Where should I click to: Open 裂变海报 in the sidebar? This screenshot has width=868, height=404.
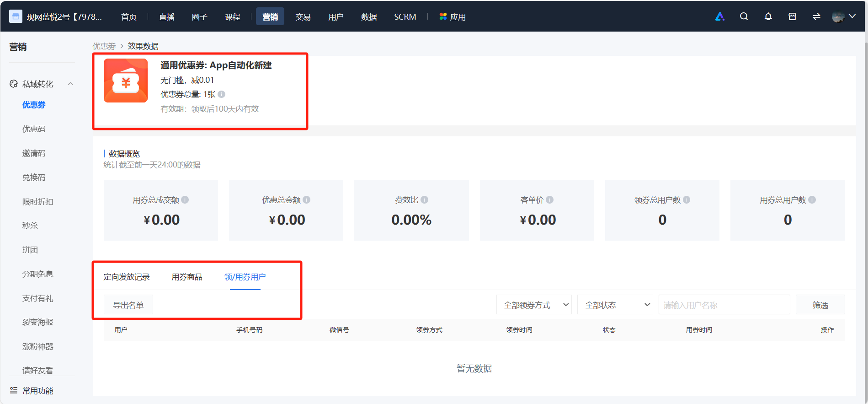[x=38, y=322]
